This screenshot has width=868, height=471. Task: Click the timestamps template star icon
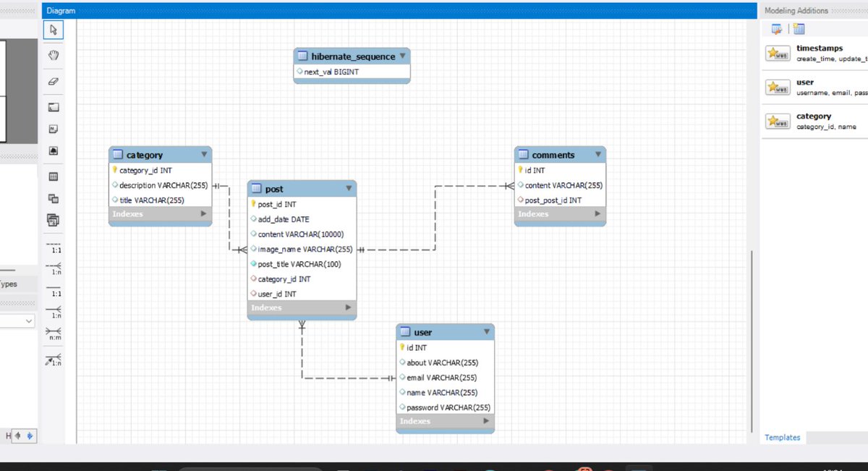(778, 54)
